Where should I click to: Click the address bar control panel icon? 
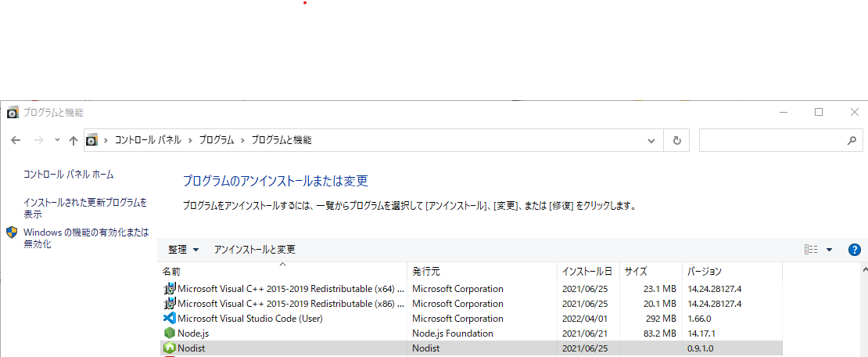coord(92,141)
